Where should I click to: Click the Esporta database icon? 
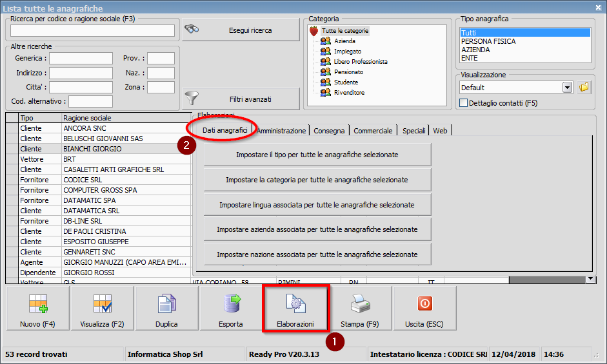pyautogui.click(x=232, y=303)
